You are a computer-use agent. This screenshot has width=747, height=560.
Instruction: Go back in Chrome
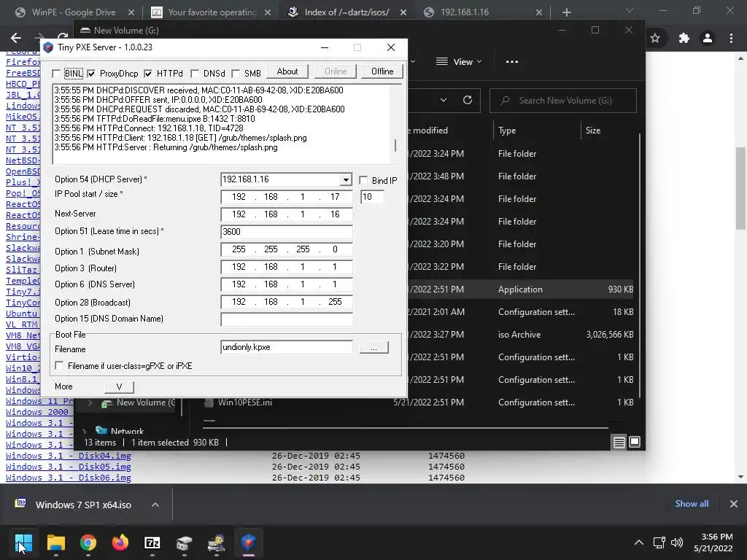[16, 38]
